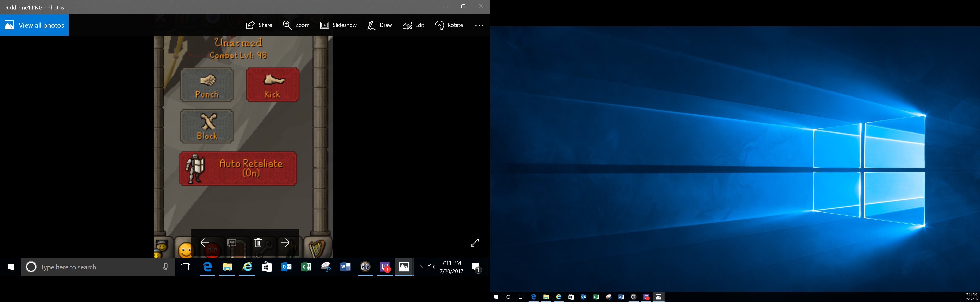This screenshot has height=302, width=980.
Task: Open the three-dot more options menu in Photos
Action: click(x=479, y=25)
